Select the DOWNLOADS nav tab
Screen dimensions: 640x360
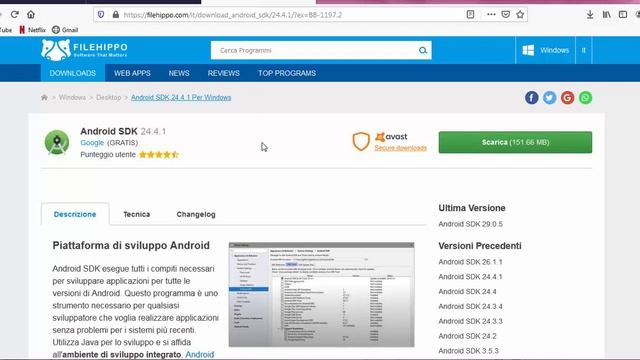tap(73, 73)
